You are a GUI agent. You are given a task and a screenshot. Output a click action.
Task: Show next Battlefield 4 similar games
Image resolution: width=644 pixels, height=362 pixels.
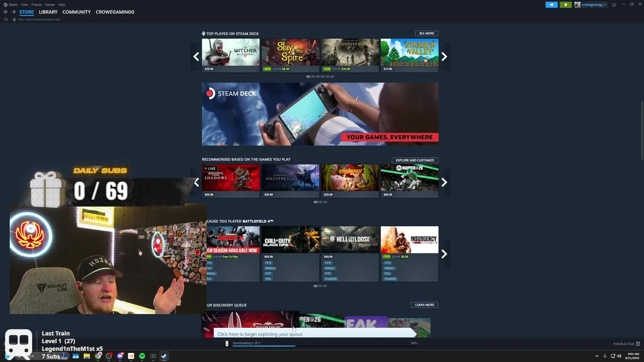click(444, 254)
